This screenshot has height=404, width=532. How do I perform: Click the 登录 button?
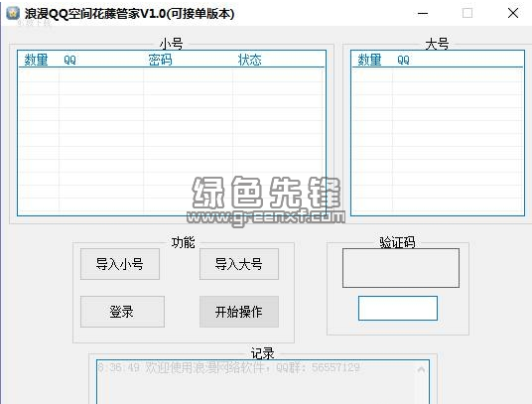122,312
